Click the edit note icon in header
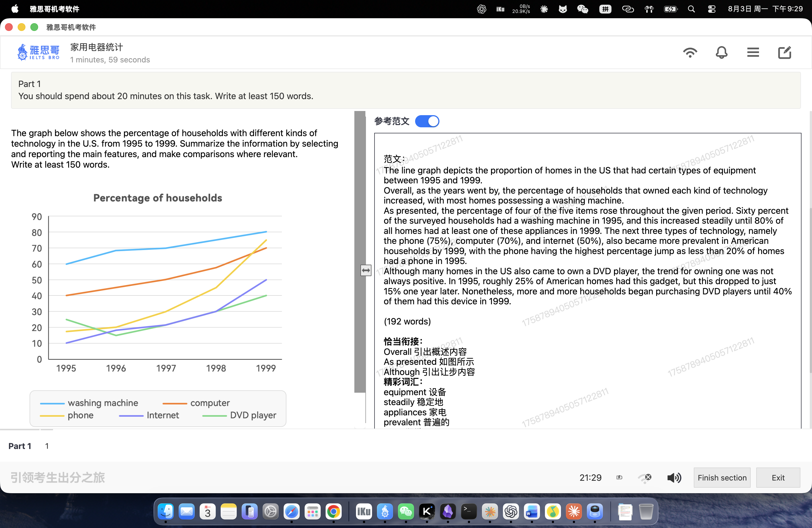 [x=784, y=52]
